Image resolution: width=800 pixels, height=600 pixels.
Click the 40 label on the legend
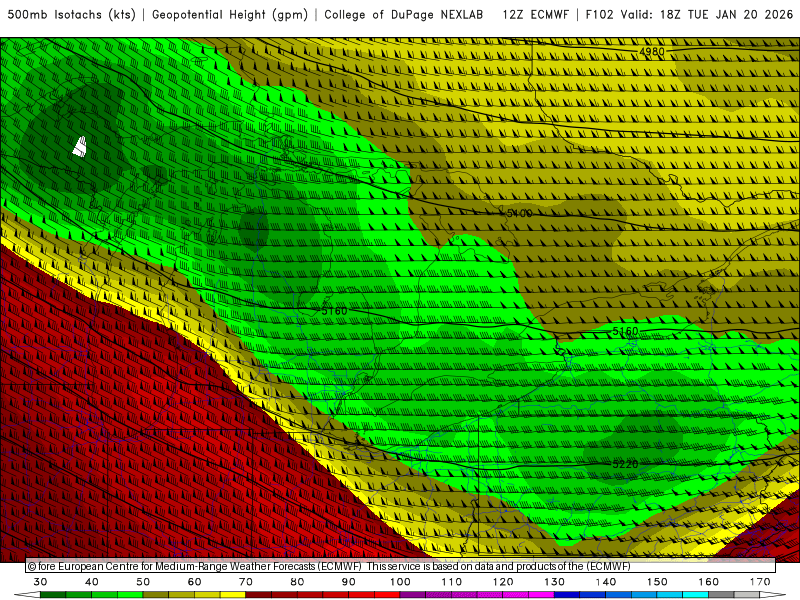coord(91,582)
